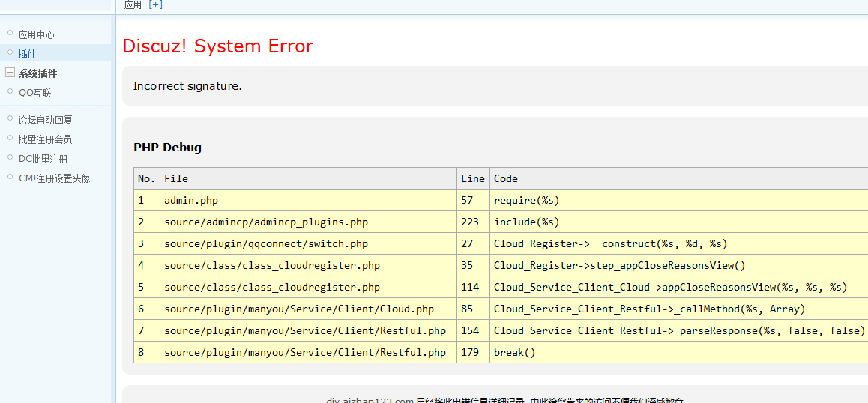Click line number 85 cell

(x=473, y=309)
